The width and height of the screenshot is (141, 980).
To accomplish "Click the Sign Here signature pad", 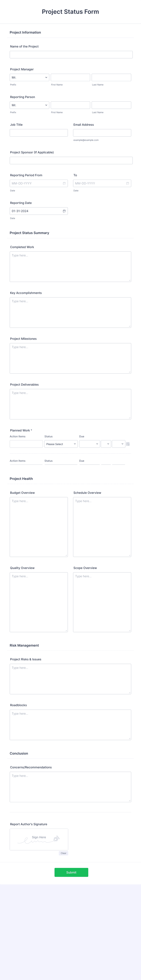I will click(39, 839).
